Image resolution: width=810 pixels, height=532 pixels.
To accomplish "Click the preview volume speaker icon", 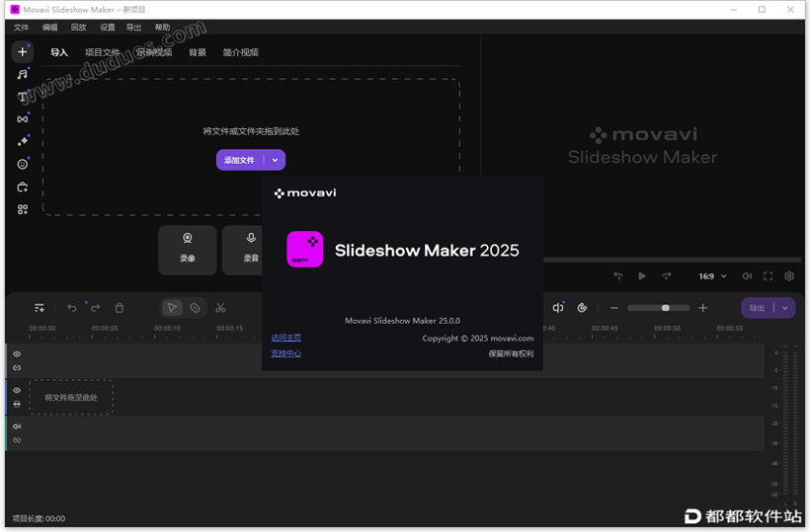I will (x=747, y=276).
